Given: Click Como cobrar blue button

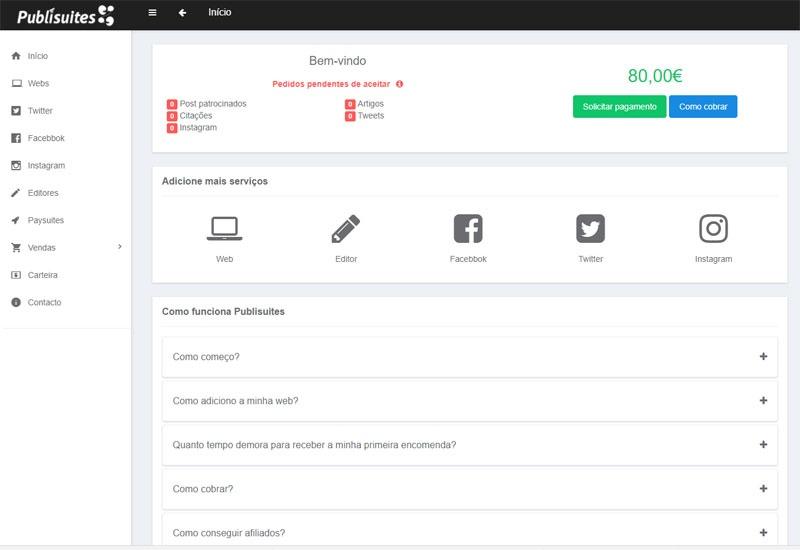Looking at the screenshot, I should [703, 107].
